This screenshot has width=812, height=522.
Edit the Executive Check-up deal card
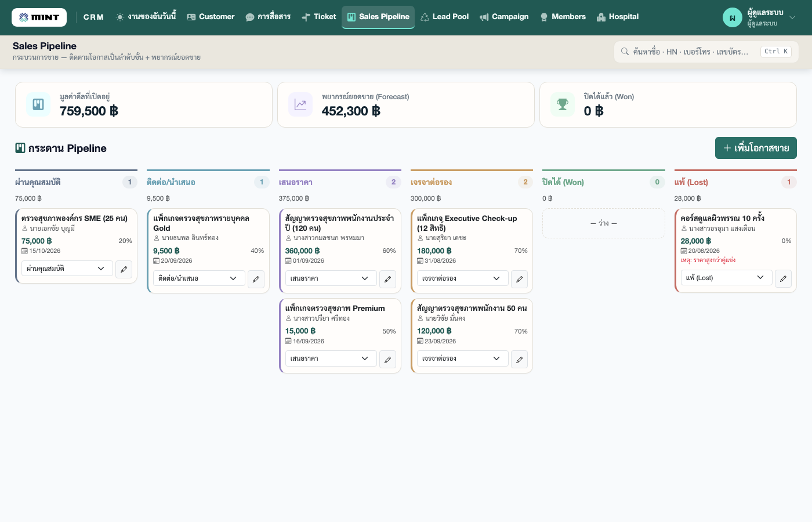point(520,279)
